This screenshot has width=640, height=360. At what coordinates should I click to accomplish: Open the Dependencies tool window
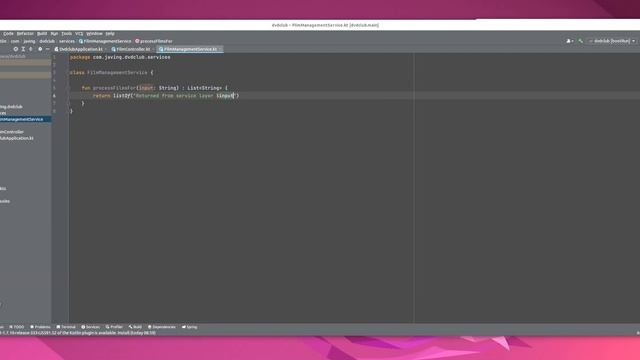pyautogui.click(x=162, y=327)
